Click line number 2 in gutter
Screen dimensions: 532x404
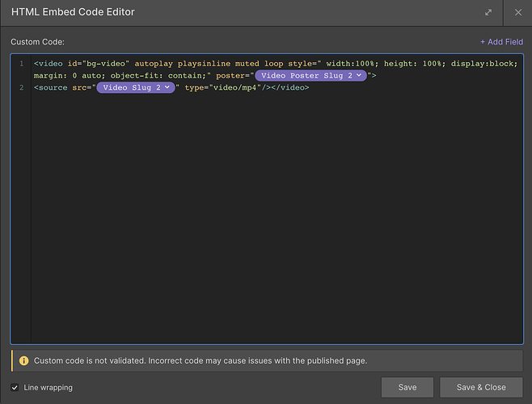(21, 87)
